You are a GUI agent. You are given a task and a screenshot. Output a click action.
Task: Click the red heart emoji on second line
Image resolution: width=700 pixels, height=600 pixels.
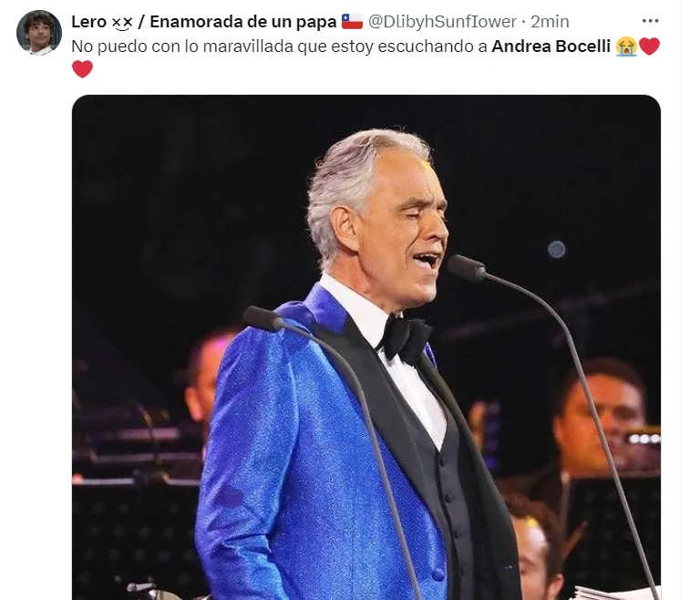coord(83,68)
